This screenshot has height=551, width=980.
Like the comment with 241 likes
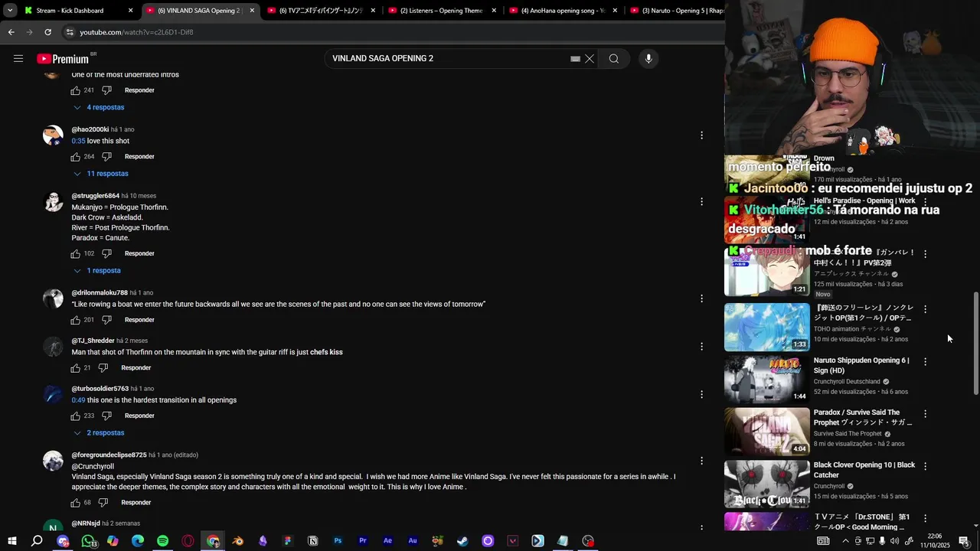coord(76,90)
